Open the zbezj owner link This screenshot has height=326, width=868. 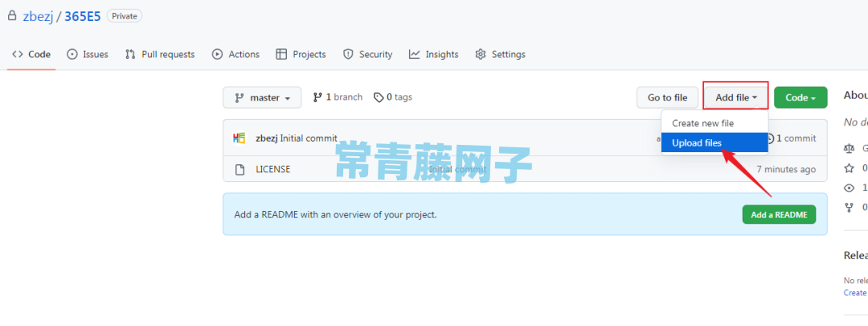tap(38, 16)
